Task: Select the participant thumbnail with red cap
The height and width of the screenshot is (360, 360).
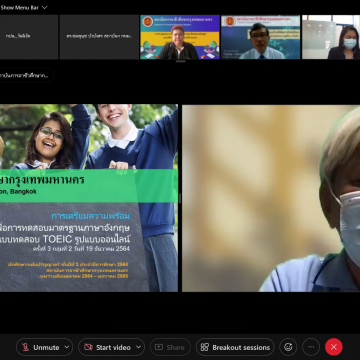Action: pyautogui.click(x=180, y=37)
